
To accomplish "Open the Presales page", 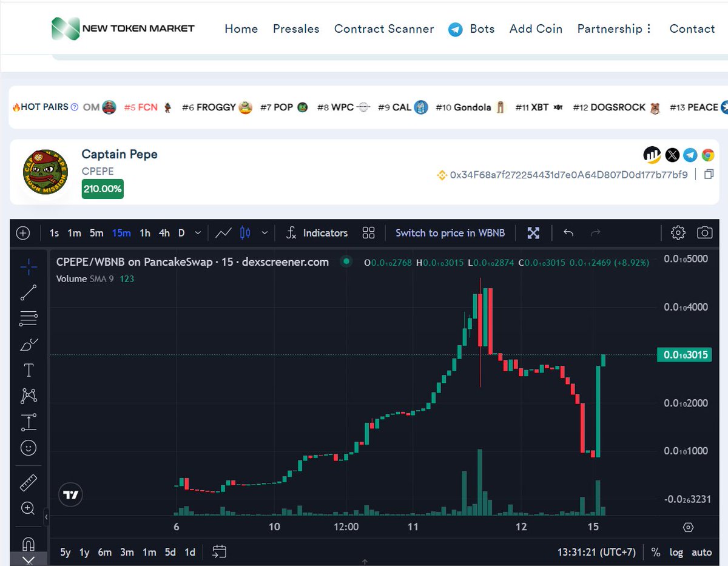I will (296, 29).
